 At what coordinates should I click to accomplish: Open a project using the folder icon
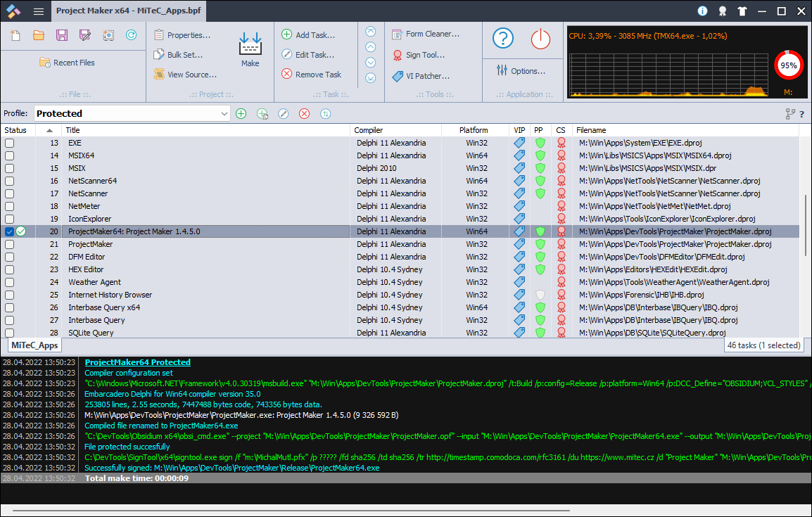[38, 35]
